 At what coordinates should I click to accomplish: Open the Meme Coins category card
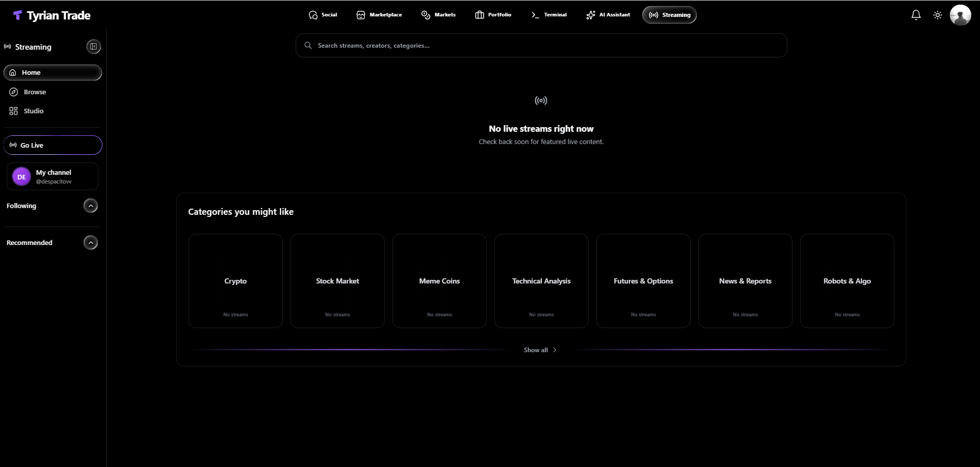coord(440,281)
